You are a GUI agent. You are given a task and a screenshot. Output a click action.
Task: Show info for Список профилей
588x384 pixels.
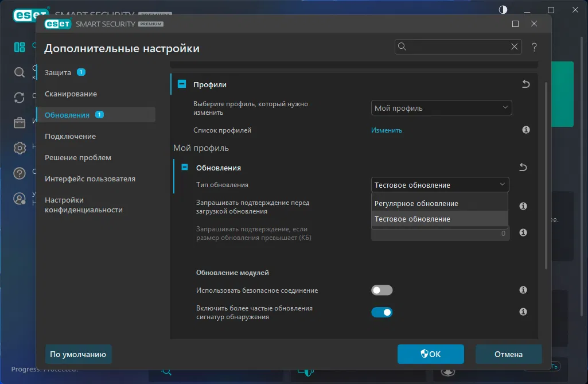(x=525, y=130)
